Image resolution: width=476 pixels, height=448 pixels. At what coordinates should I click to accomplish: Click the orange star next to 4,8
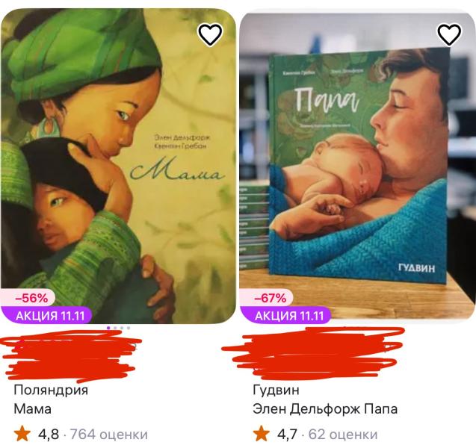[22, 434]
